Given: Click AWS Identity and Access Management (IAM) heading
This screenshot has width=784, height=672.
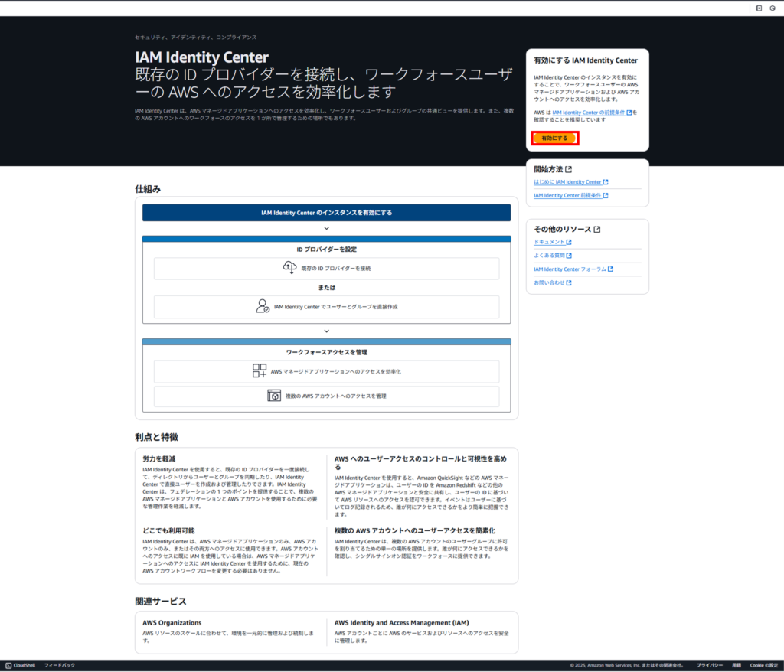Looking at the screenshot, I should pyautogui.click(x=401, y=623).
